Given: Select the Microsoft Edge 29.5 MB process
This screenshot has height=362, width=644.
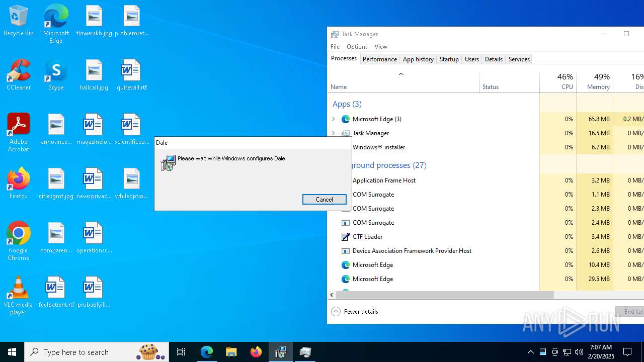Looking at the screenshot, I should point(486,279).
